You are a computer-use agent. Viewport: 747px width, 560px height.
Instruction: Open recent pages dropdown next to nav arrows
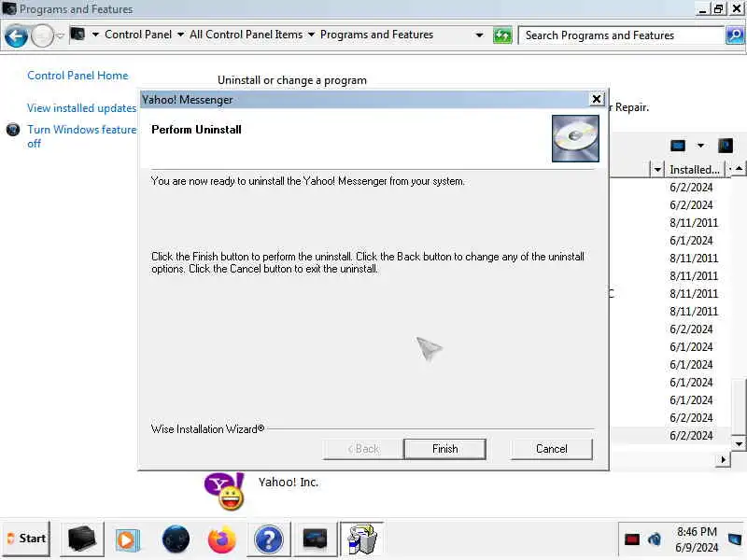pyautogui.click(x=61, y=35)
